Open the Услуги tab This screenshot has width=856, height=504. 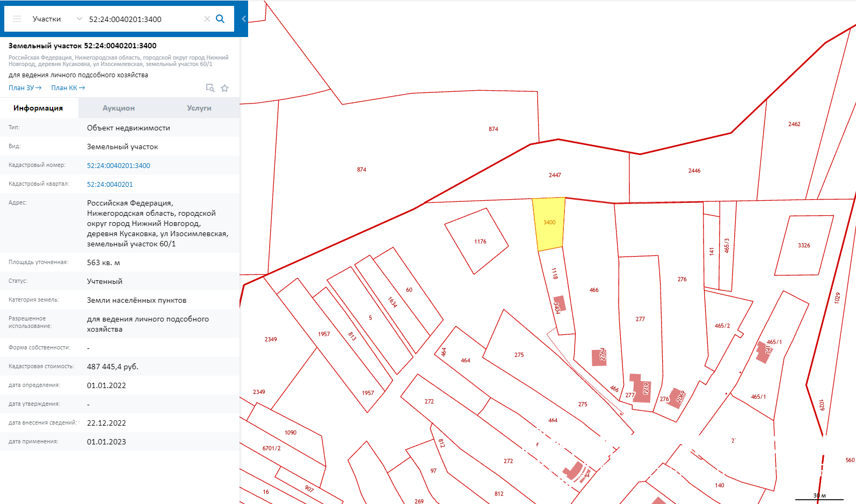(x=199, y=108)
